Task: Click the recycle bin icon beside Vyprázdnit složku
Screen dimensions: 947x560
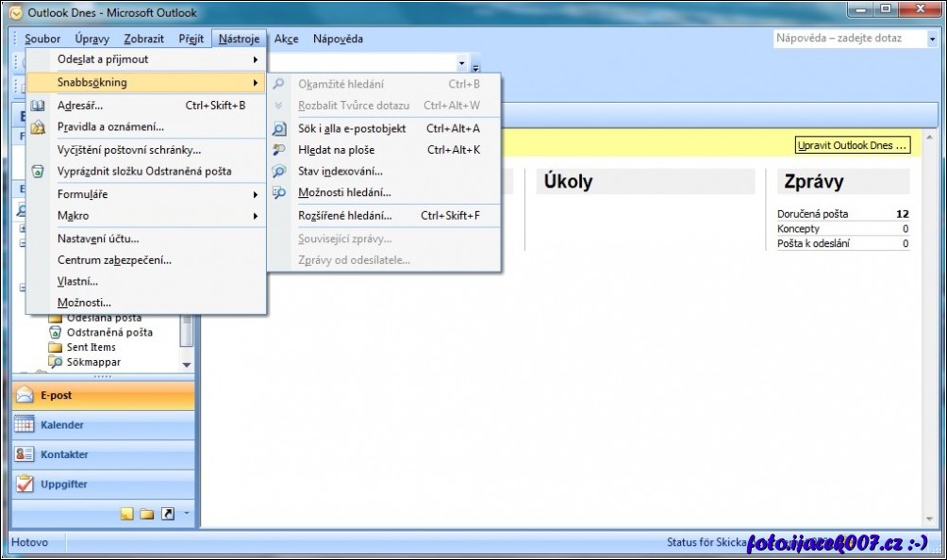Action: [38, 172]
